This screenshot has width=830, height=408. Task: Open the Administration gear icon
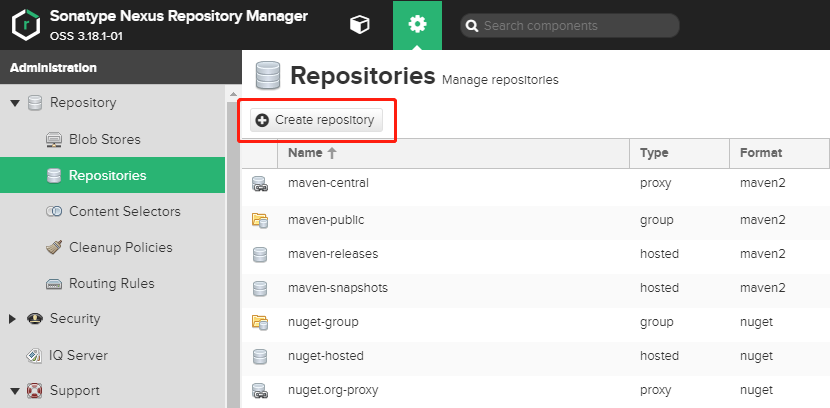tap(417, 25)
